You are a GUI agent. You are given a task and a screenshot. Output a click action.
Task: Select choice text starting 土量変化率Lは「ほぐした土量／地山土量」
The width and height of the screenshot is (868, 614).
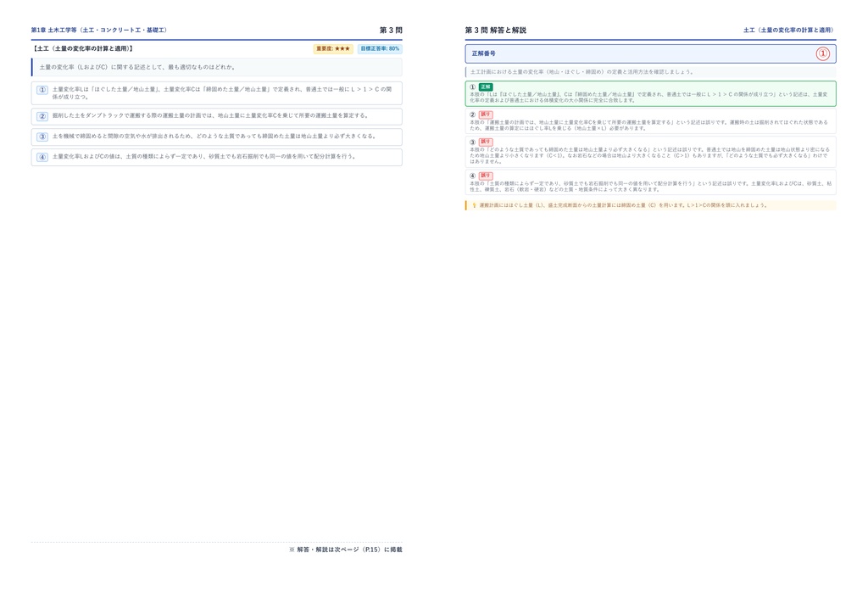222,92
